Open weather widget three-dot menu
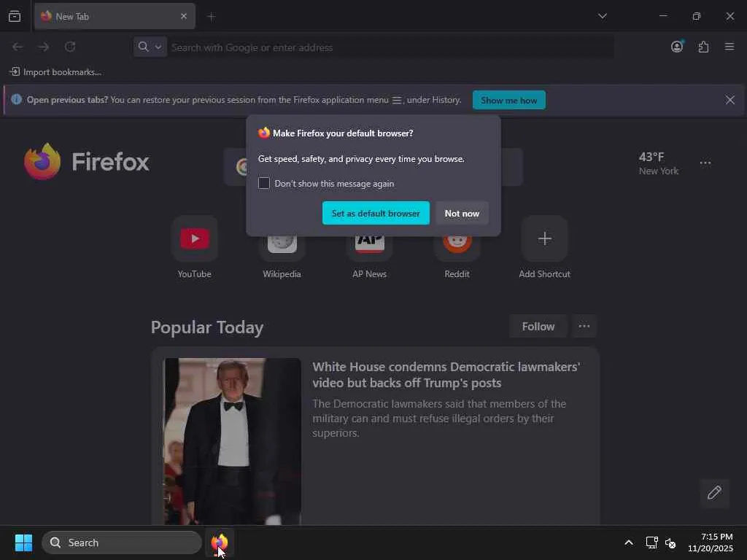The height and width of the screenshot is (560, 747). coord(705,163)
